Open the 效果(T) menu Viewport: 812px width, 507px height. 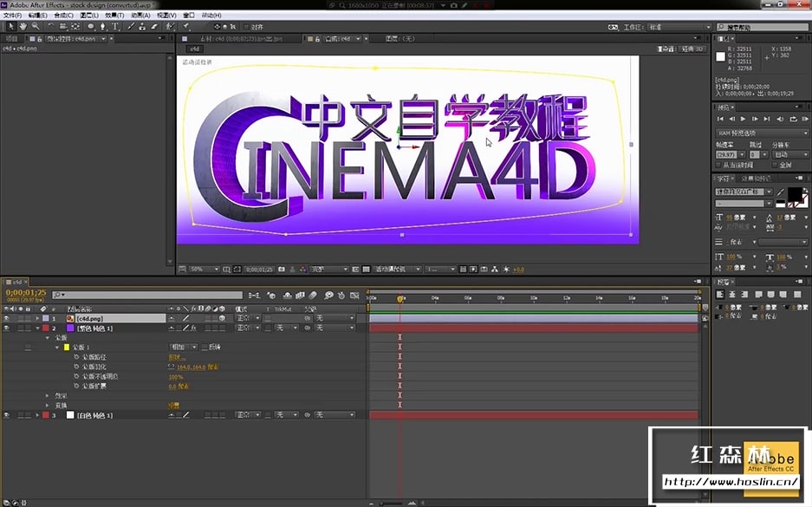[114, 16]
